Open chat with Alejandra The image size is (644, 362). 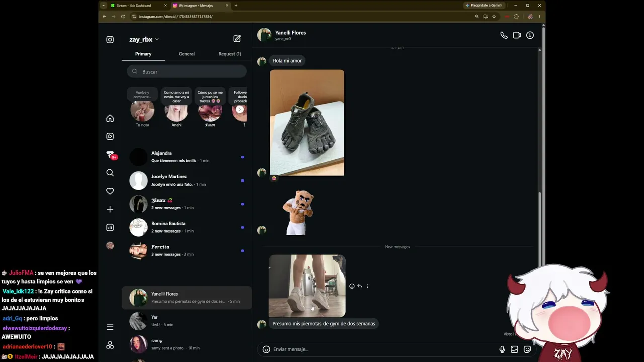pos(187,157)
